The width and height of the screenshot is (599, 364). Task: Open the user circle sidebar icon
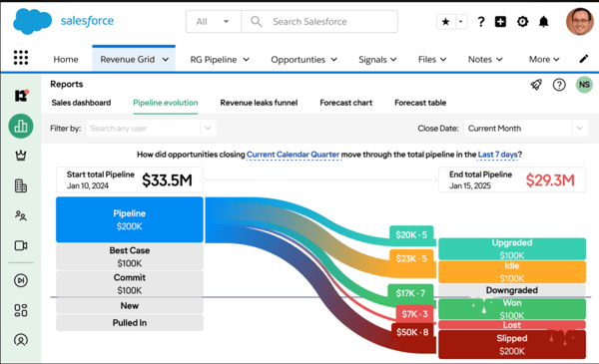(x=21, y=340)
